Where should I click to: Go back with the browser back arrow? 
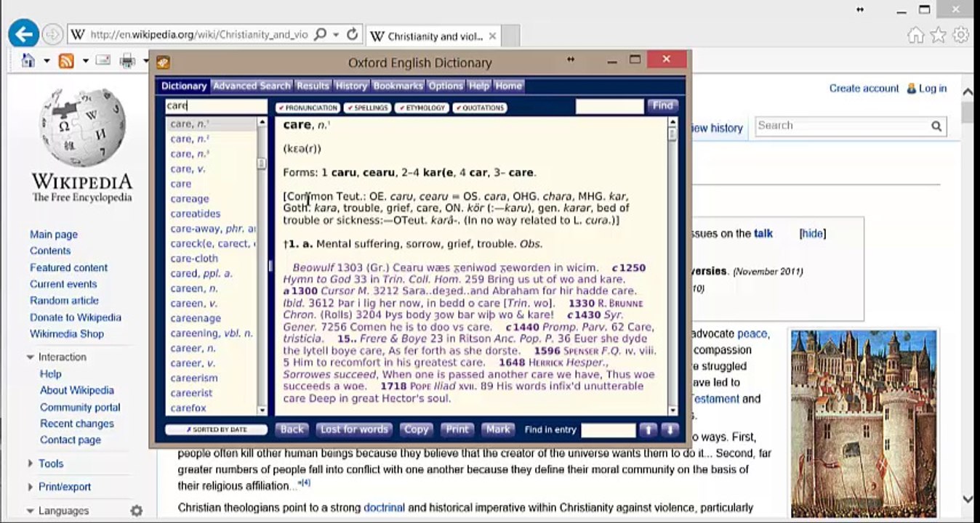pos(23,34)
